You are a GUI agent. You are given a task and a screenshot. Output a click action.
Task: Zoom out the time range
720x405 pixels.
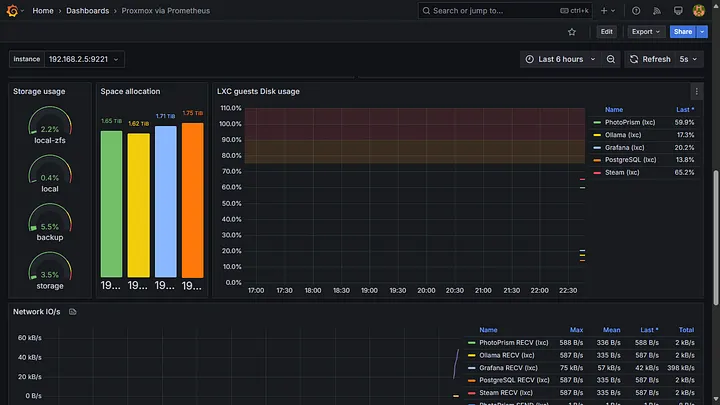click(x=611, y=59)
